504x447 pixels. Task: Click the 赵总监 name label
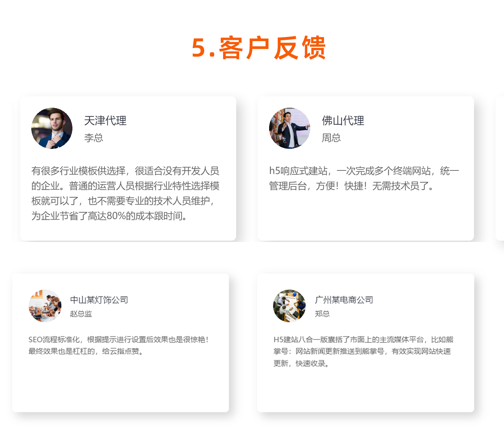[x=81, y=314]
